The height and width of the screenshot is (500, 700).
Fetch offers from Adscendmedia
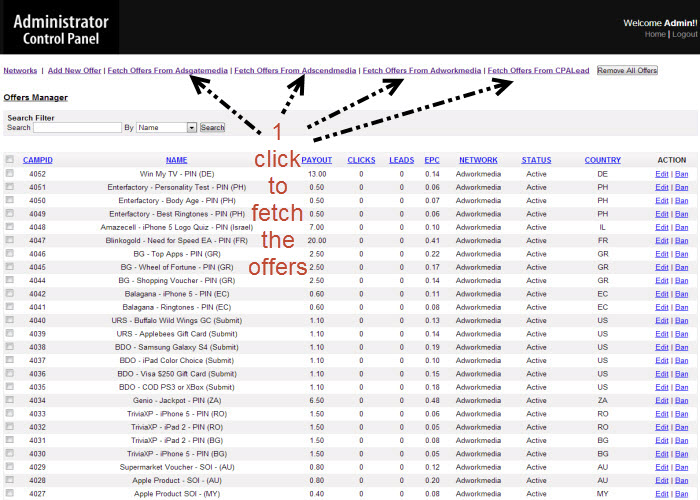point(295,71)
